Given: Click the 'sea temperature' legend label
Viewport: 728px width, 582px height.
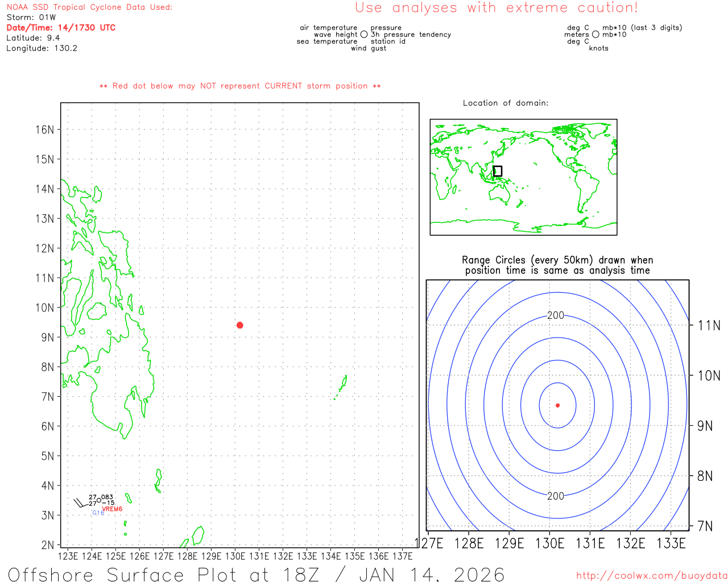Looking at the screenshot, I should point(327,41).
